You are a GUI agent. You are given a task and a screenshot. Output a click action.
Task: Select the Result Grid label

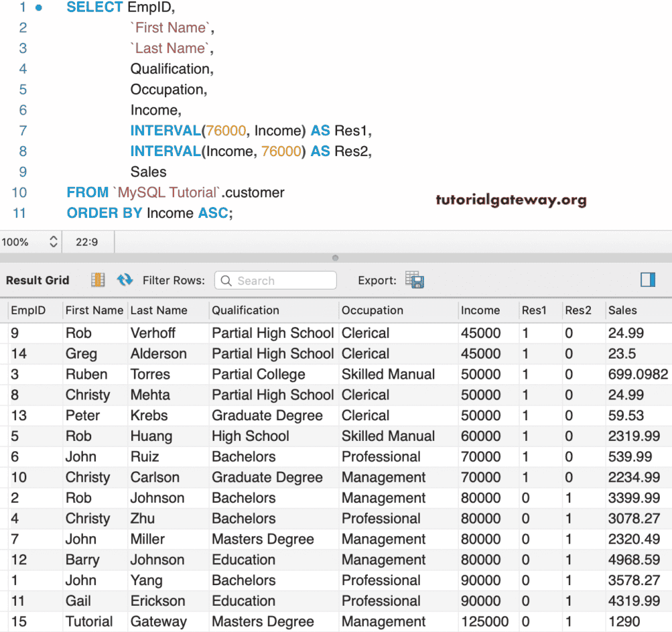point(38,280)
